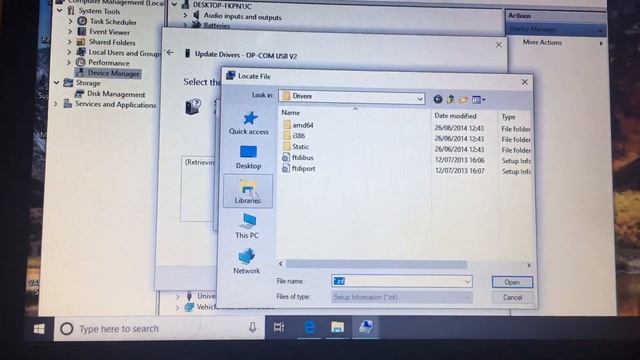Viewport: 640px width, 360px height.
Task: Create a new folder icon
Action: [x=464, y=99]
